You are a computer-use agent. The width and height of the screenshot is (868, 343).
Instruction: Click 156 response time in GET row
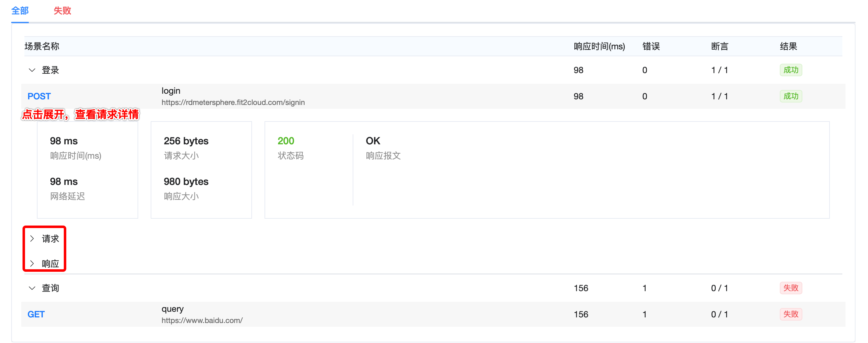[x=581, y=314]
